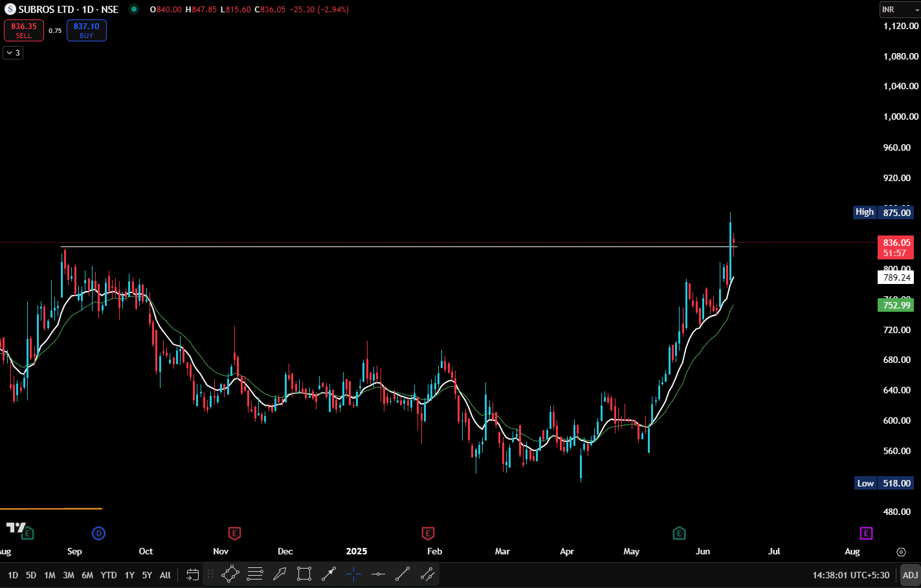Select the hollow arrow marker tool
The image size is (921, 588).
pyautogui.click(x=280, y=574)
